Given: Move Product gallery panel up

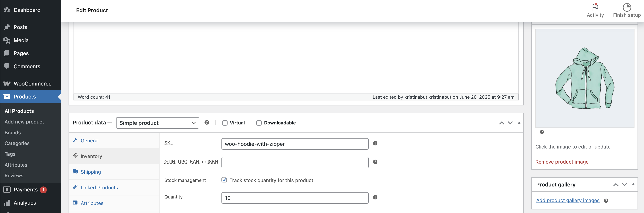Looking at the screenshot, I should pos(616,185).
